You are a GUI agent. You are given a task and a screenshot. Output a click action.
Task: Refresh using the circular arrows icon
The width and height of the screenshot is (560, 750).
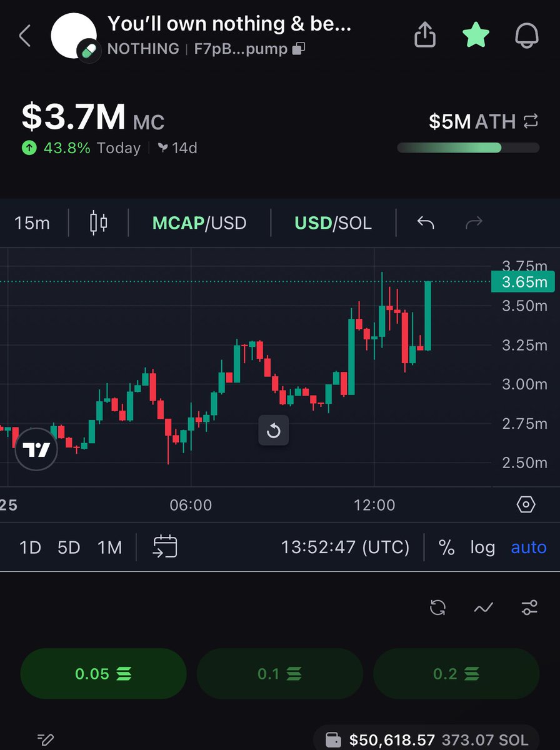(437, 607)
